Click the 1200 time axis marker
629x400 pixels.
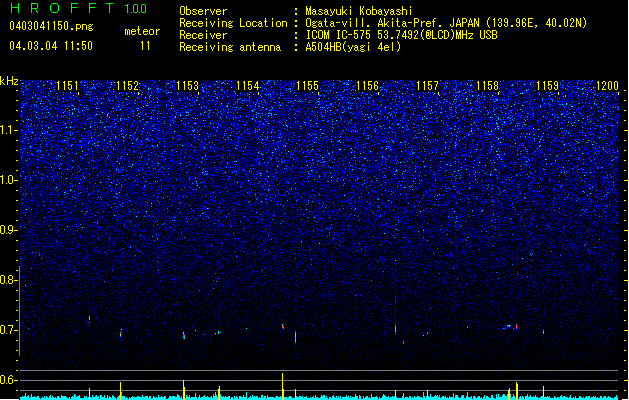tap(607, 86)
